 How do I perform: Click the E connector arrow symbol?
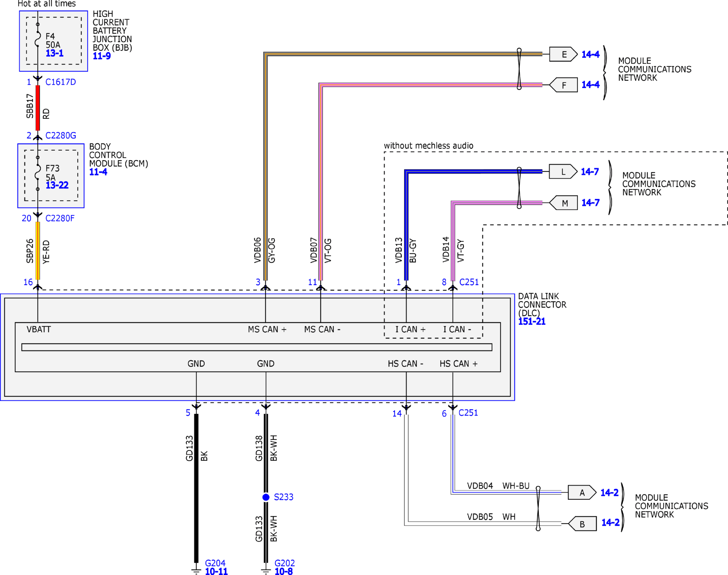point(563,54)
